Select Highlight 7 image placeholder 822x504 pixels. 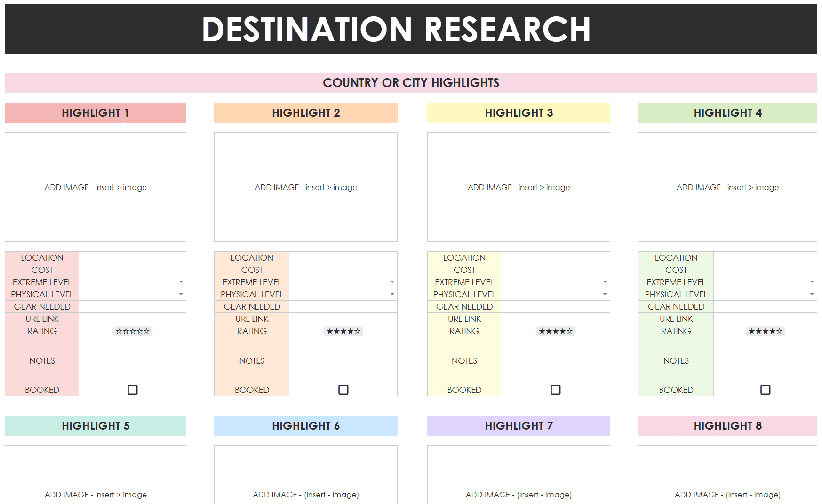(x=519, y=474)
